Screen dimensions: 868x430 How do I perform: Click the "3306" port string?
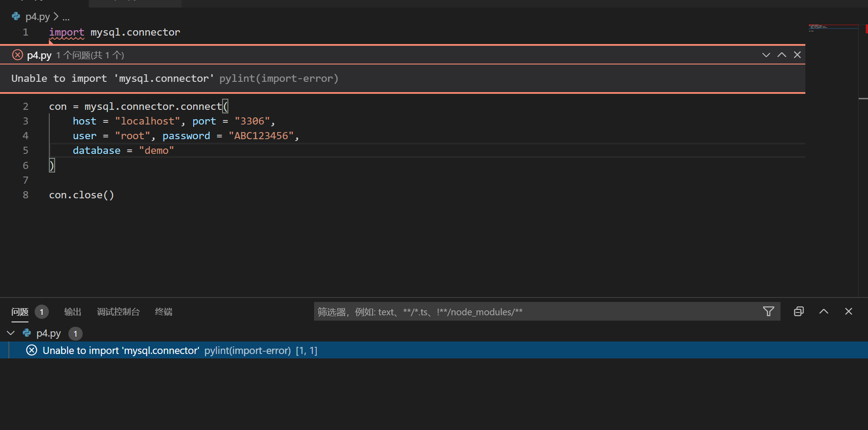(x=252, y=121)
